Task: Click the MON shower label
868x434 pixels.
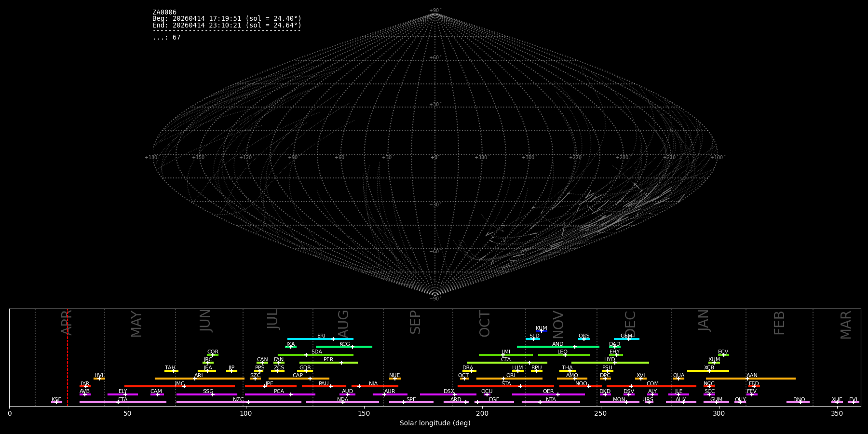Action: [619, 400]
